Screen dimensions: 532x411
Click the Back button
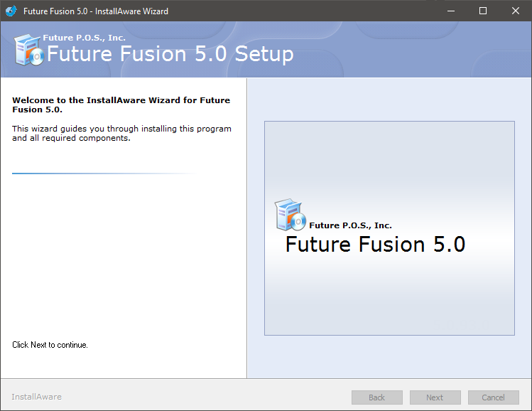click(377, 397)
